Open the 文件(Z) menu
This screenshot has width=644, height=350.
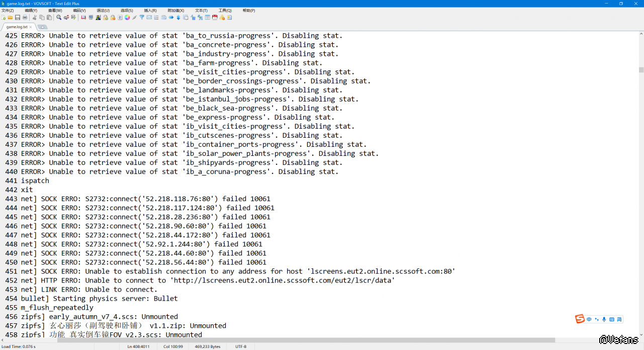tap(8, 11)
